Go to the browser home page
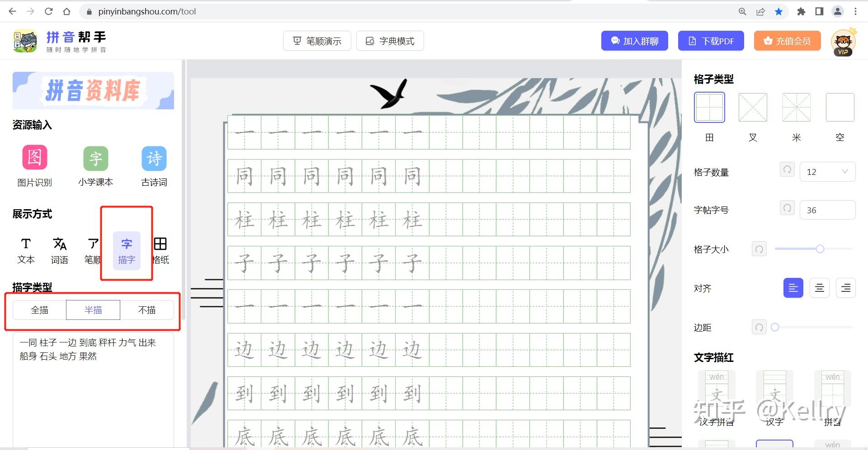The image size is (868, 450). [67, 11]
